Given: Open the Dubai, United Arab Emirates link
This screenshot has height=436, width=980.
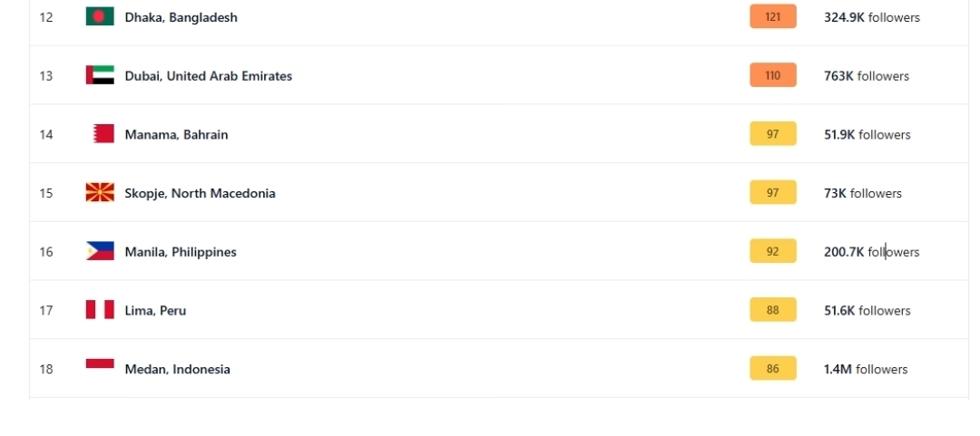Looking at the screenshot, I should click(208, 76).
